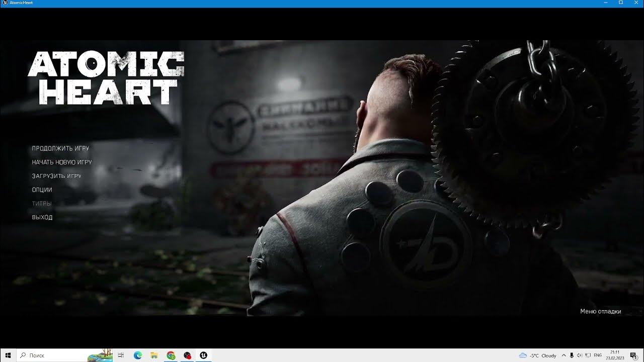Viewport: 644px width, 362px height.
Task: Open the network status tray icon
Action: point(588,355)
